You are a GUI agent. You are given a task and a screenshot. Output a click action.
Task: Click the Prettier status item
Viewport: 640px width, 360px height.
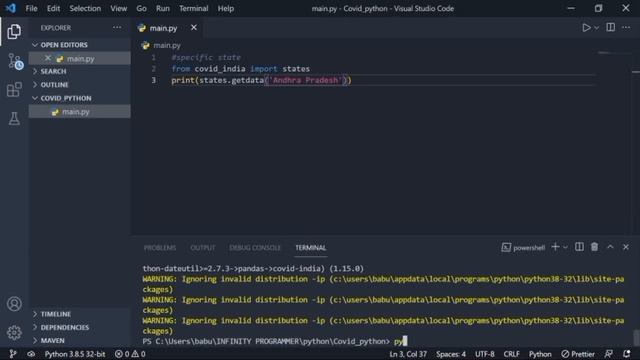pos(578,354)
